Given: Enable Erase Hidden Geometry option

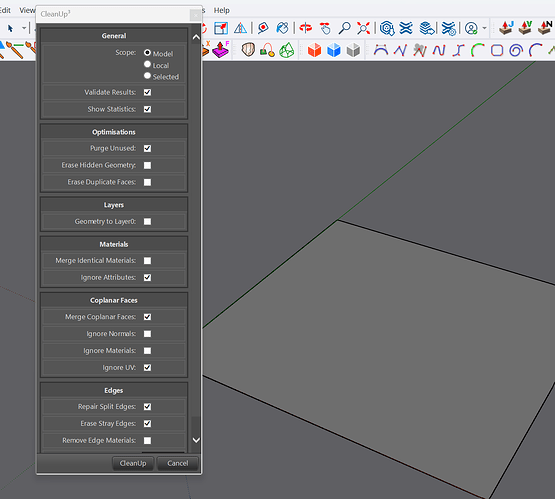Looking at the screenshot, I should [x=148, y=165].
